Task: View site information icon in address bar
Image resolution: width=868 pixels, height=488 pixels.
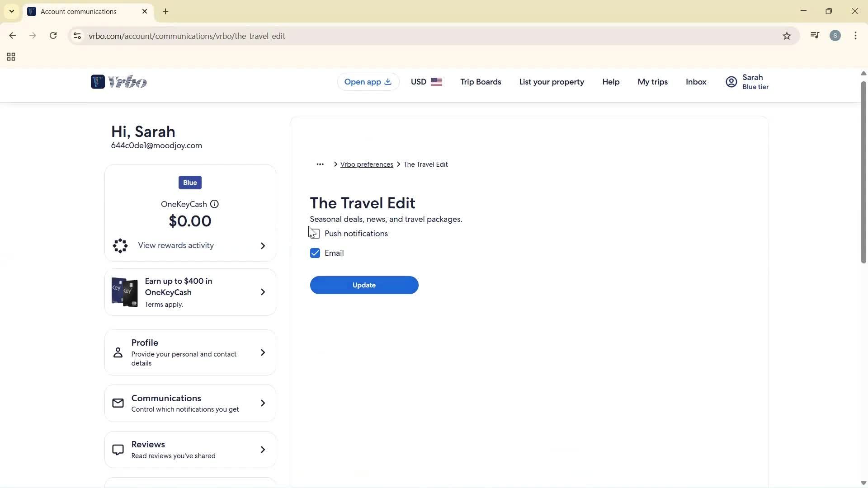Action: pos(77,36)
